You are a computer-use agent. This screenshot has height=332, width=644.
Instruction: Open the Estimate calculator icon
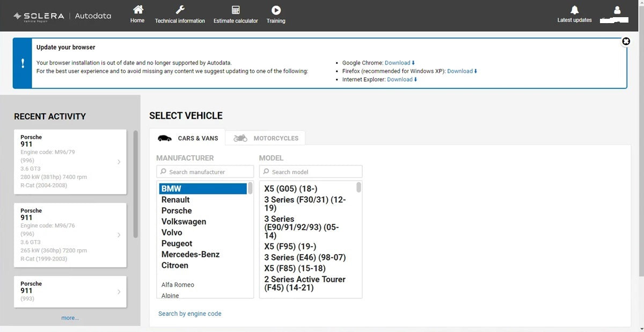point(236,10)
